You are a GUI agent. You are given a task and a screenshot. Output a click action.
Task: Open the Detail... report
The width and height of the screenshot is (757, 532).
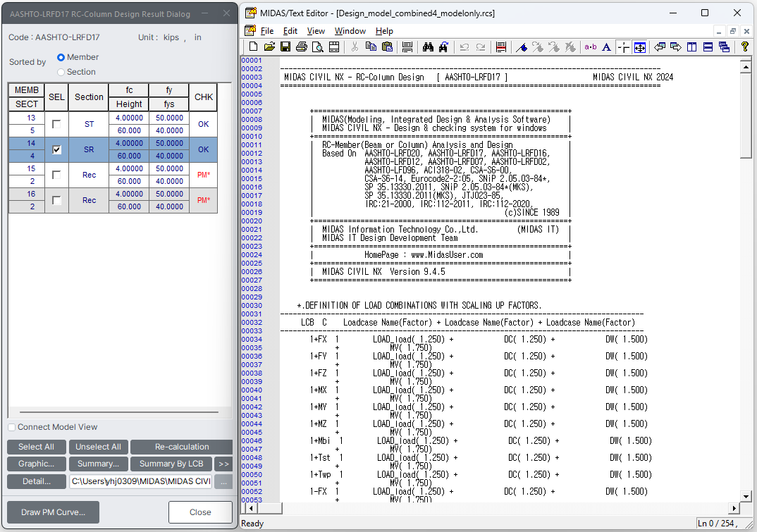pos(36,481)
